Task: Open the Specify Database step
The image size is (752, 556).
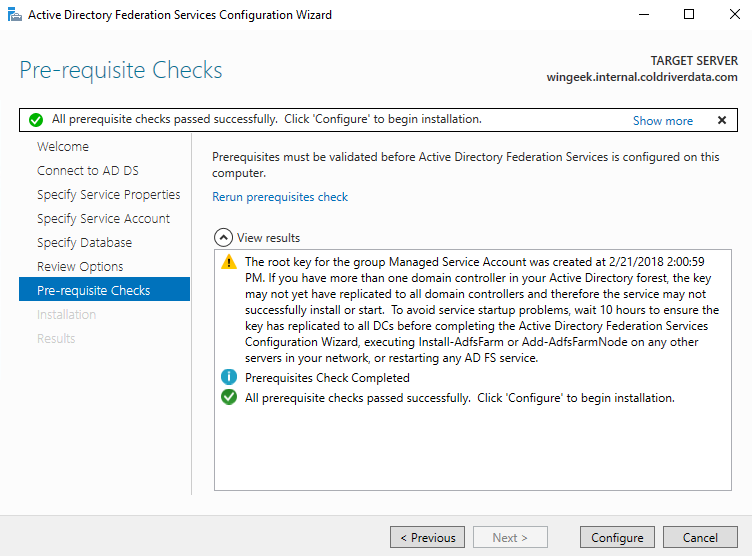Action: pyautogui.click(x=84, y=243)
